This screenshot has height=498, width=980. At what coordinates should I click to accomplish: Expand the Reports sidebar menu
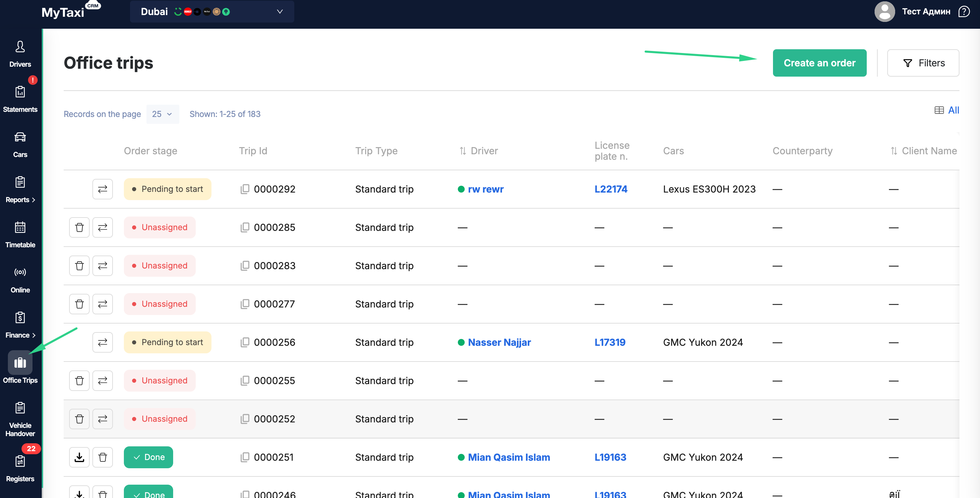20,190
